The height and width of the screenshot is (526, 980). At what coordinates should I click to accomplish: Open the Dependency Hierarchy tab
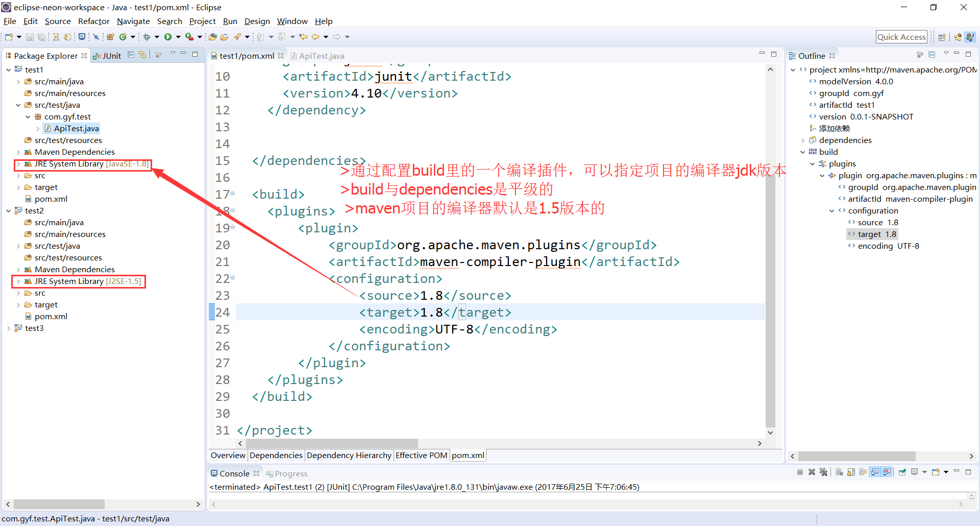click(349, 456)
